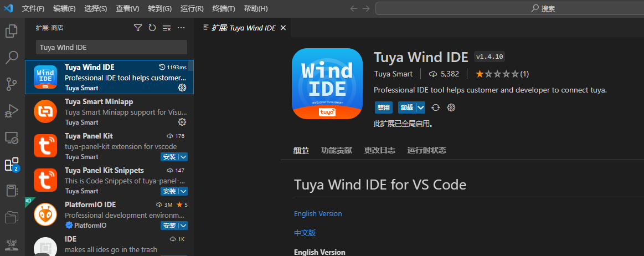Select Tuya Panel Kit Snippets in extensions list
This screenshot has width=644, height=256.
click(x=109, y=181)
